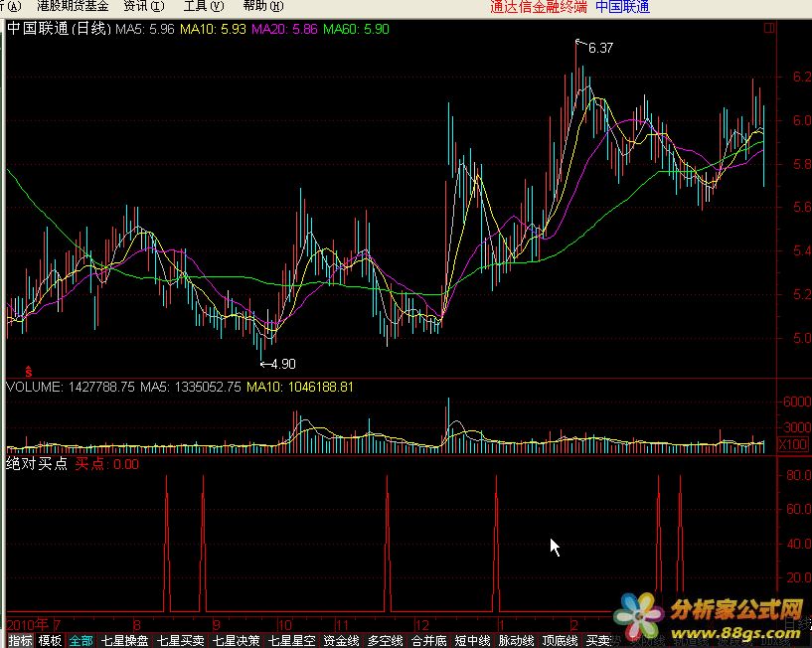Click the month 12 date axis marker
The image size is (812, 648).
(x=422, y=625)
